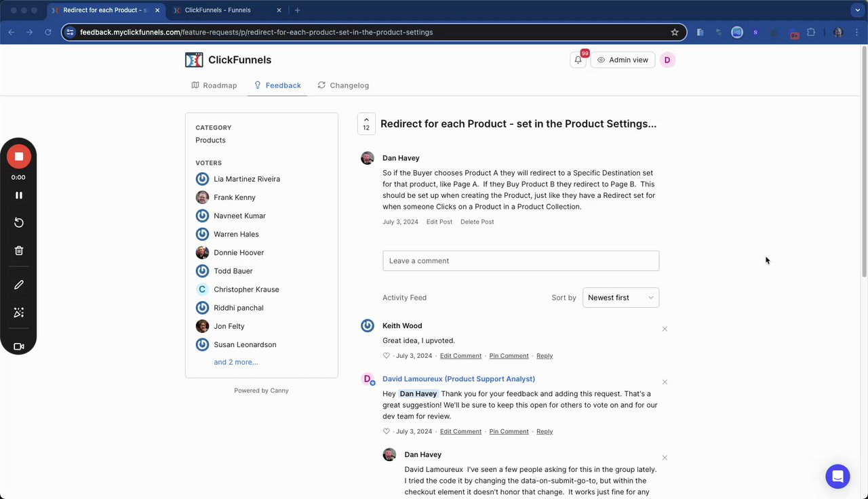The width and height of the screenshot is (868, 499).
Task: Toggle the Admin view button
Action: tap(623, 60)
